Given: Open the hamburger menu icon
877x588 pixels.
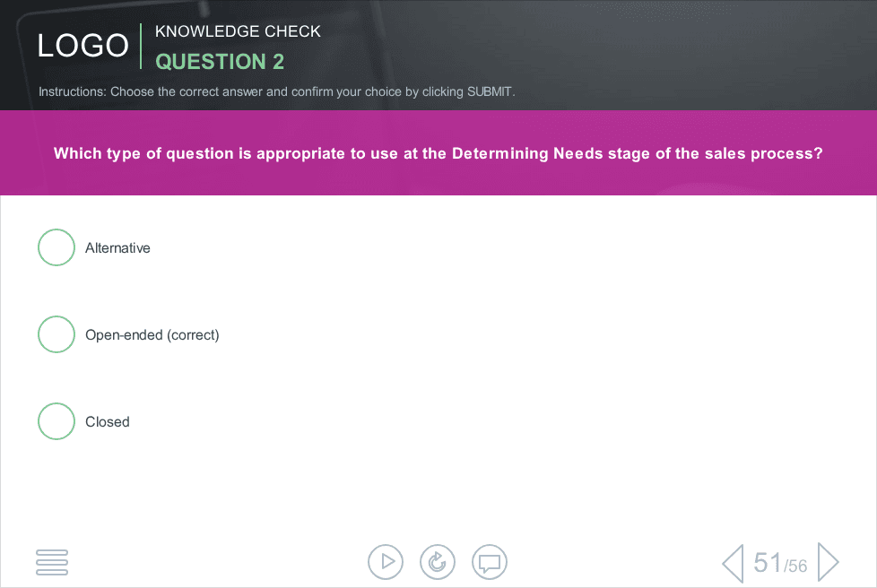Looking at the screenshot, I should point(52,562).
